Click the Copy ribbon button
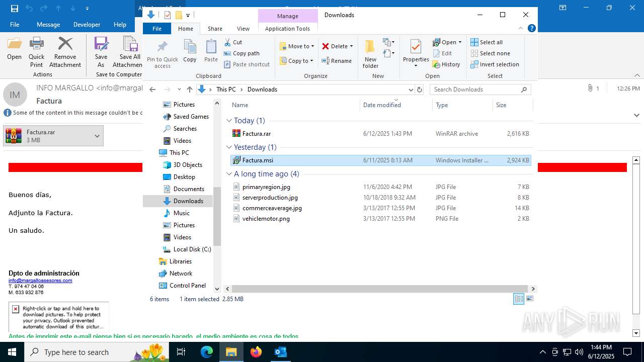The image size is (644, 362). [190, 51]
